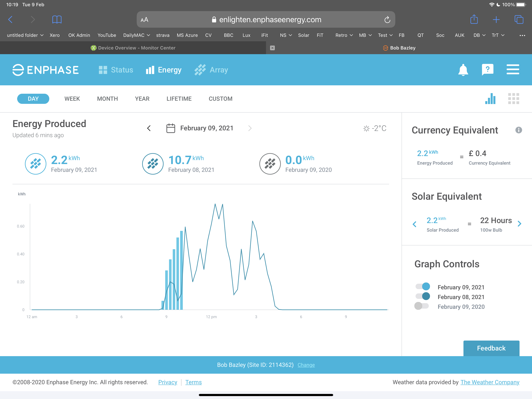Open Solar bookmark
532x399 pixels.
pos(304,35)
